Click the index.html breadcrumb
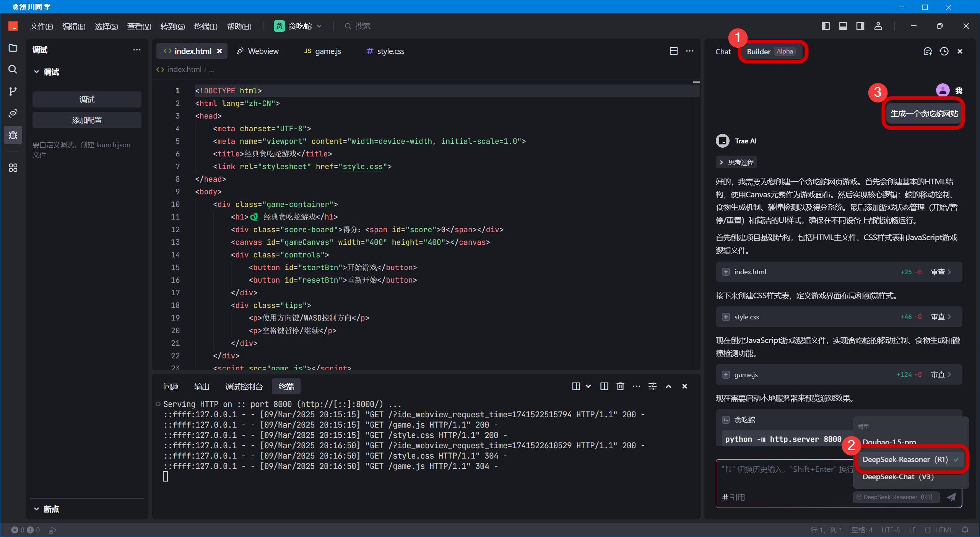Screen dimensions: 980x537 click(x=179, y=69)
